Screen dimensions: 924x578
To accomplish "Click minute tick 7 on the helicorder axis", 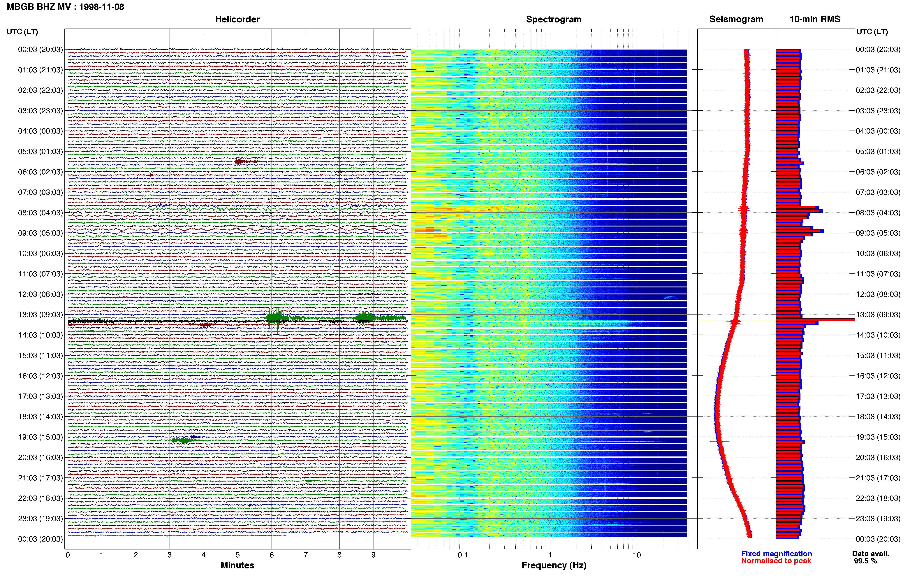I will coord(306,555).
